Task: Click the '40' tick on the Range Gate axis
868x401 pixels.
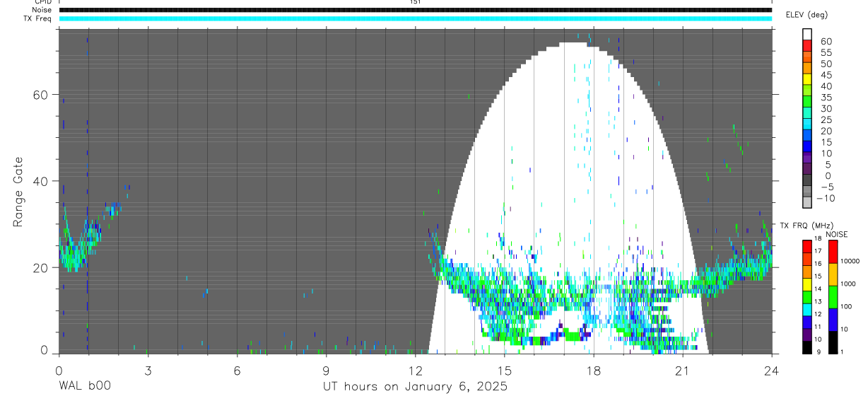Action: coord(40,181)
